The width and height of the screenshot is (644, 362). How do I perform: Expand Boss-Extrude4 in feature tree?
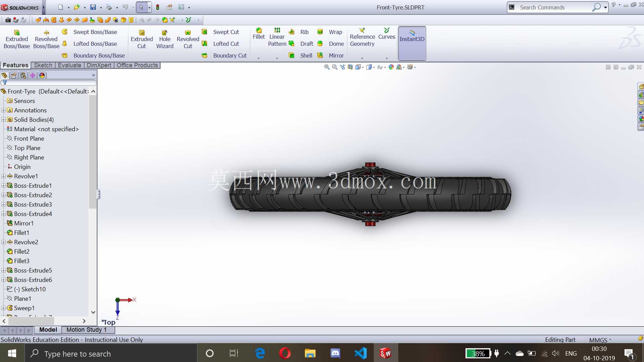click(3, 214)
